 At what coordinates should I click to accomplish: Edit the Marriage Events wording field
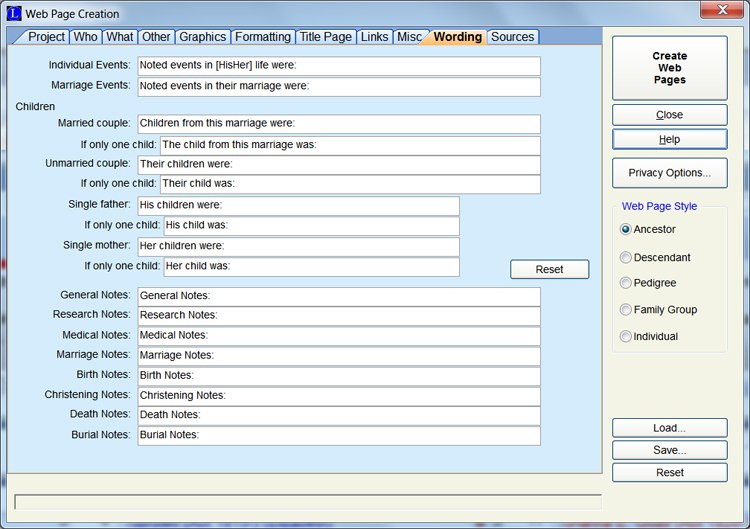pos(339,87)
